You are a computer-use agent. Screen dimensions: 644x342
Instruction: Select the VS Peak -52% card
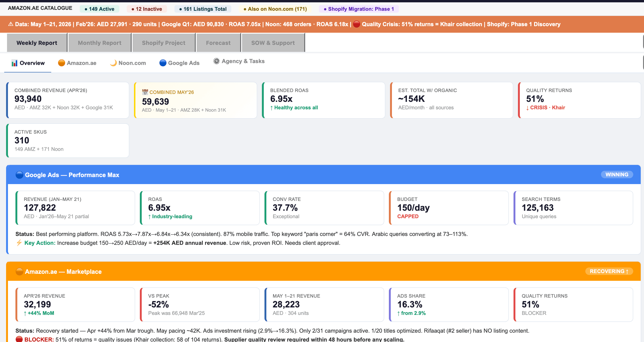click(200, 305)
